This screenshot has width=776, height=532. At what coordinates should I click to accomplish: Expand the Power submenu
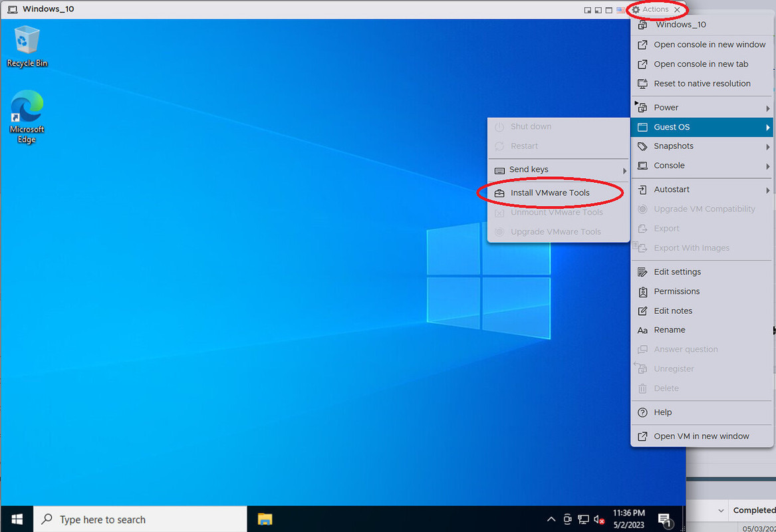702,107
